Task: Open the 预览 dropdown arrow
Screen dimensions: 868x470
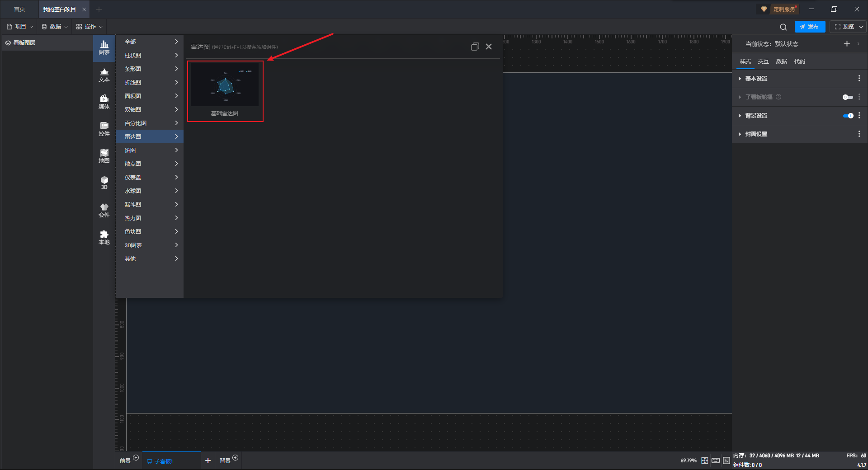Action: [x=861, y=27]
